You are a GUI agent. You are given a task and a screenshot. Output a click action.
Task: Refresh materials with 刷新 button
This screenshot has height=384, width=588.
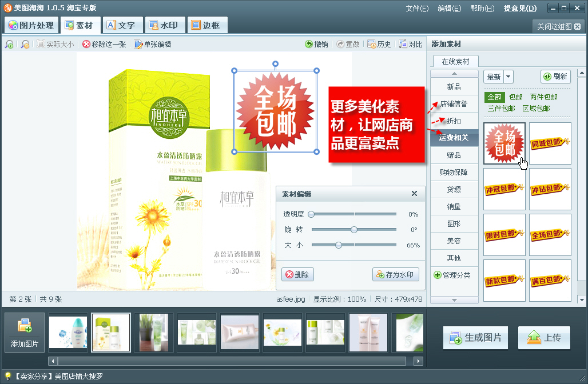[555, 77]
